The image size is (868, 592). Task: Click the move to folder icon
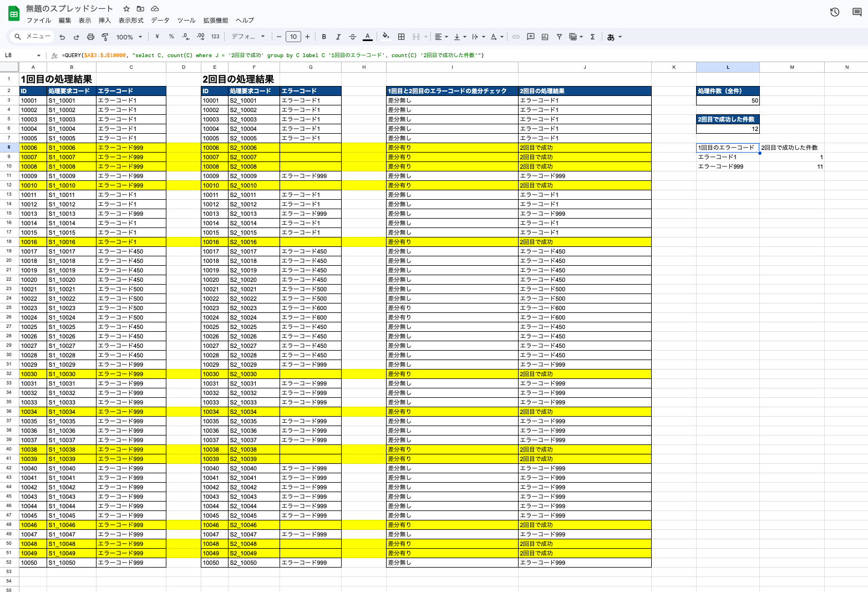[140, 9]
